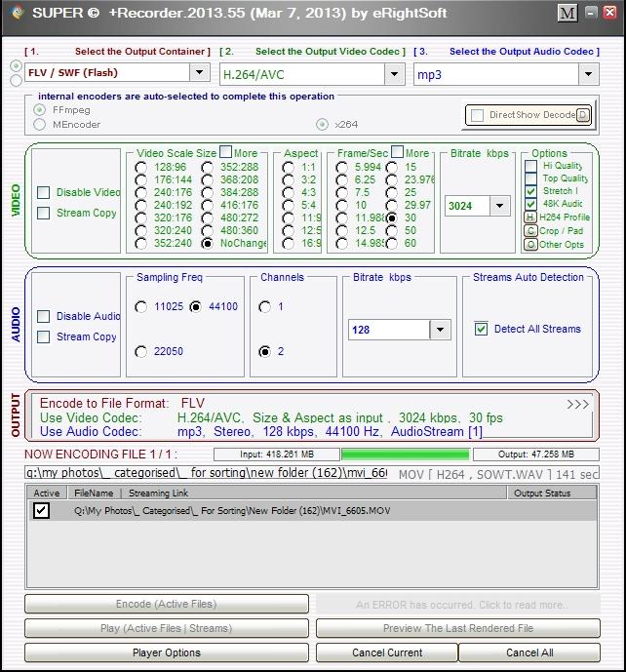Check Video Scale Size More checkbox

(x=225, y=152)
